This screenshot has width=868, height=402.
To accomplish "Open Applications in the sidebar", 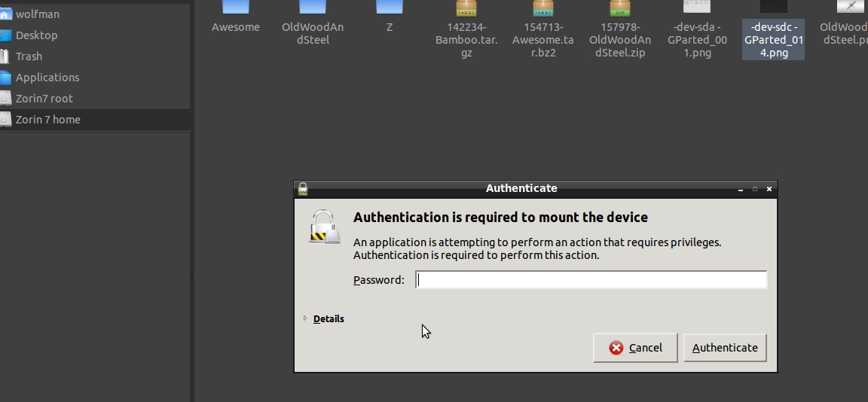I will coord(47,78).
